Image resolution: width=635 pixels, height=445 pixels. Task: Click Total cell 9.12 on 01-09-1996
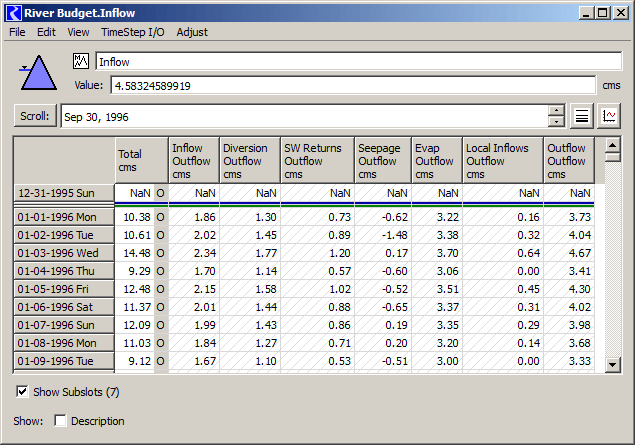(x=135, y=361)
